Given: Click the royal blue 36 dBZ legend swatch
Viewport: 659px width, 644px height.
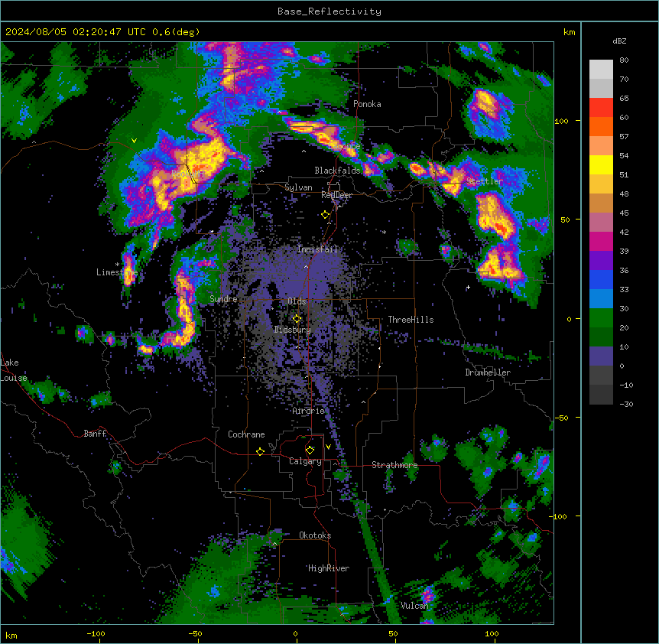Looking at the screenshot, I should pos(601,279).
